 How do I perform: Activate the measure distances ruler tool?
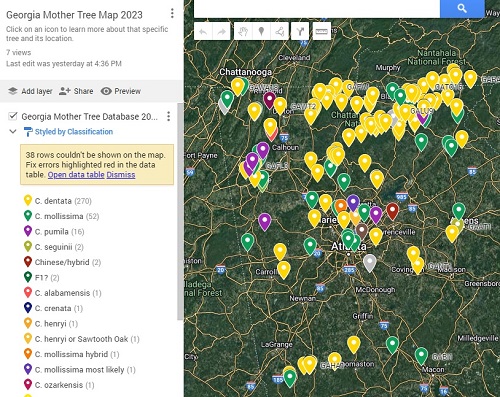322,32
